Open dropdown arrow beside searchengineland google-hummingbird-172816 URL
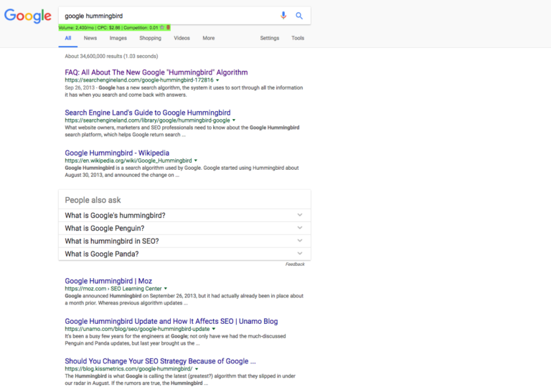551x392 pixels. 217,80
